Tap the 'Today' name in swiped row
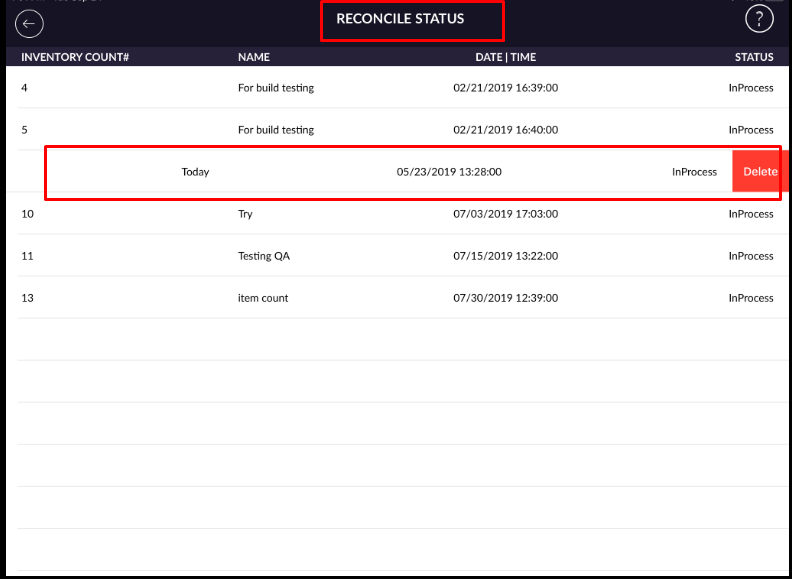Image resolution: width=792 pixels, height=579 pixels. click(195, 172)
